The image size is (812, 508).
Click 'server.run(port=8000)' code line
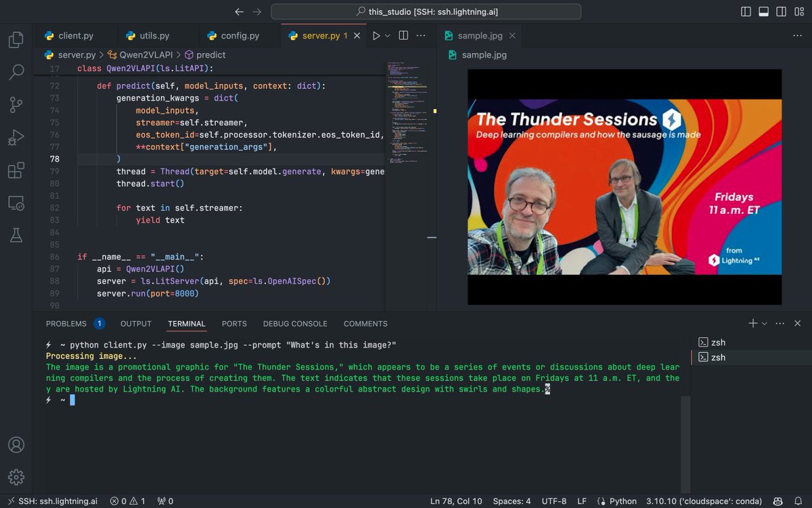tap(148, 293)
